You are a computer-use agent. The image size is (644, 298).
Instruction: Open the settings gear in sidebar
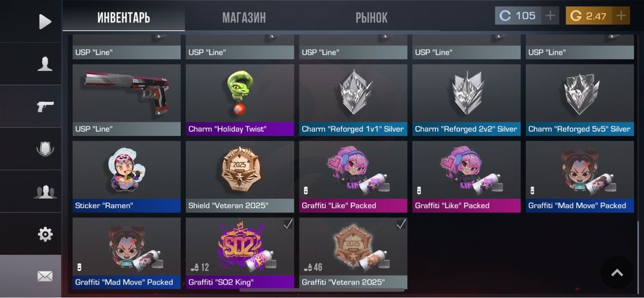pos(45,234)
